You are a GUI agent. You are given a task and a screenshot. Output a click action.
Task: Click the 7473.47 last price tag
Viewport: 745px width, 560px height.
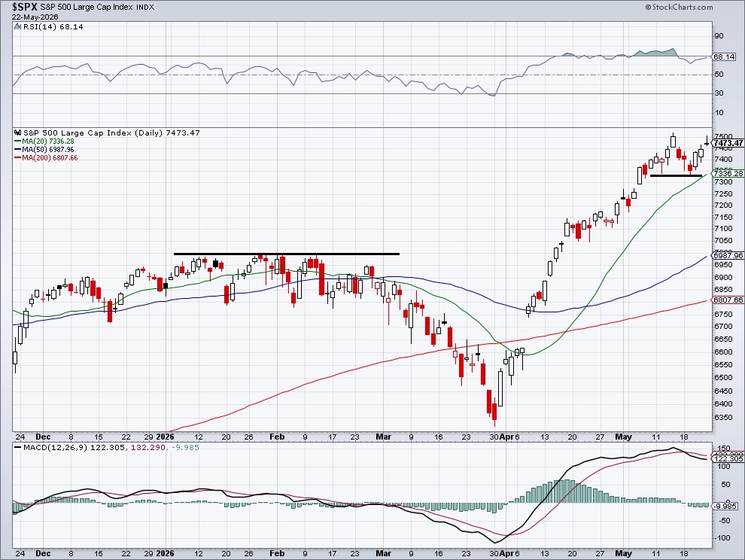(x=728, y=143)
